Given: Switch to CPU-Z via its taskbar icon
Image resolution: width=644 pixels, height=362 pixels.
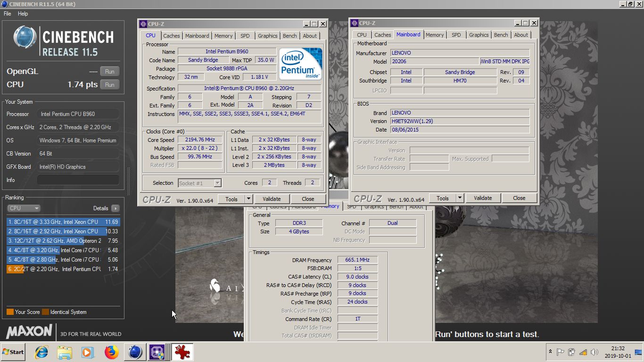Looking at the screenshot, I should [157, 352].
